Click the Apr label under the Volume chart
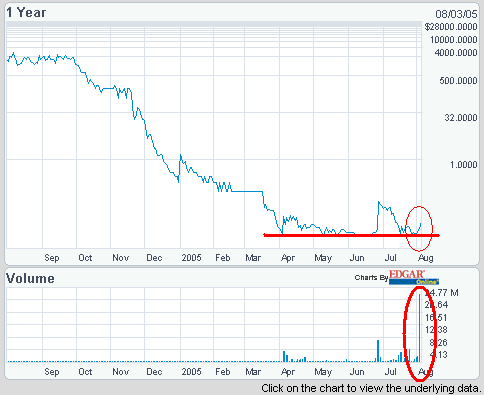 [288, 372]
